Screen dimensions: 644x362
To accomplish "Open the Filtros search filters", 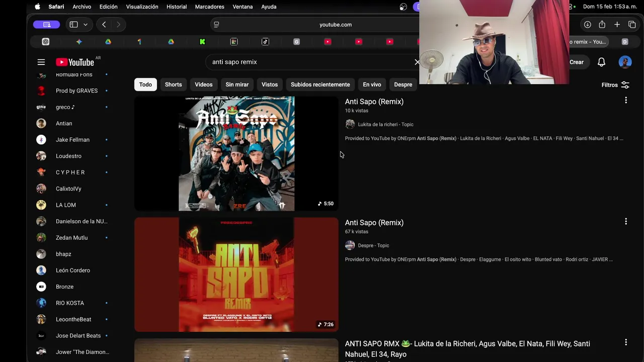I will 615,85.
